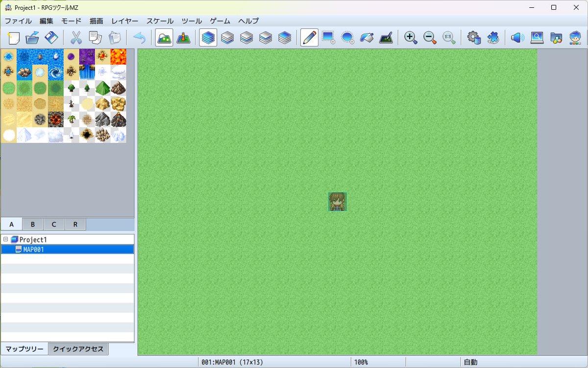Click the New Project icon
This screenshot has width=588, height=368.
click(x=14, y=38)
